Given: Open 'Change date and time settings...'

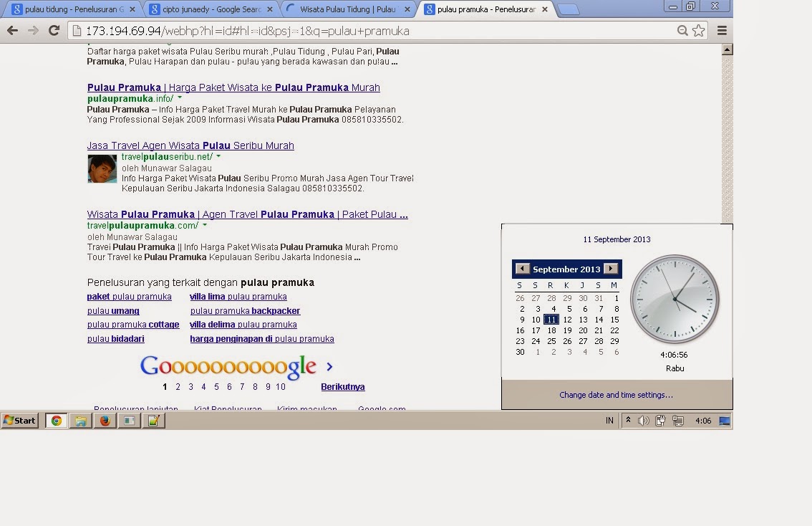Looking at the screenshot, I should [617, 395].
